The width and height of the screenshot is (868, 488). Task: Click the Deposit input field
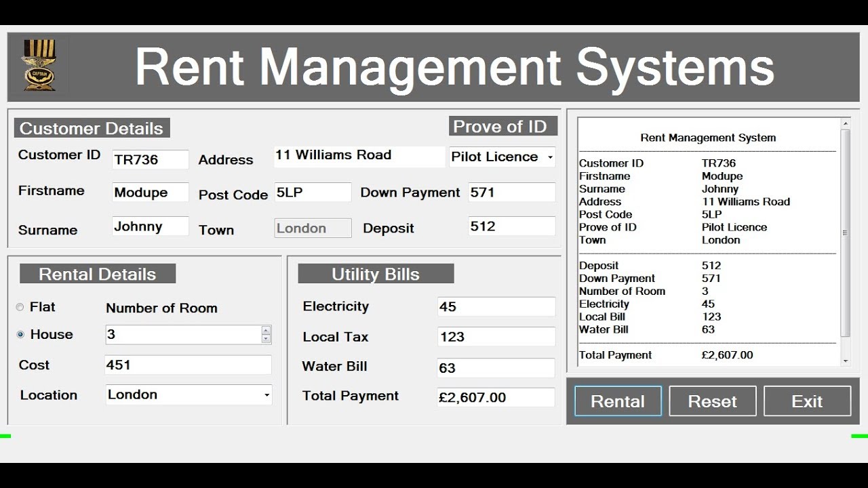(x=512, y=226)
